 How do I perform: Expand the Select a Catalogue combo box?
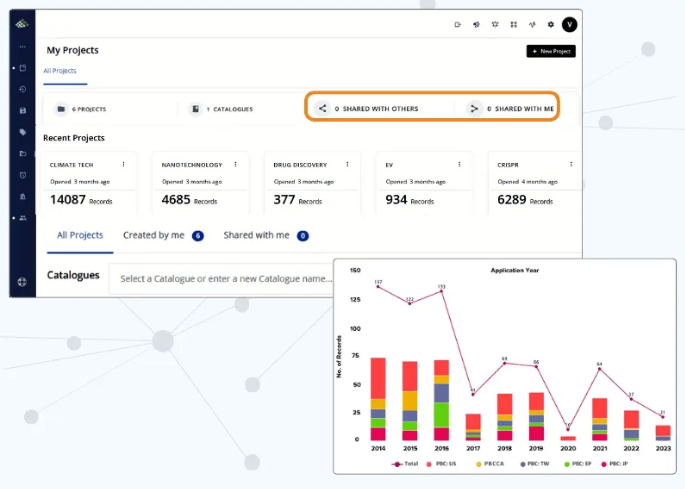point(225,278)
